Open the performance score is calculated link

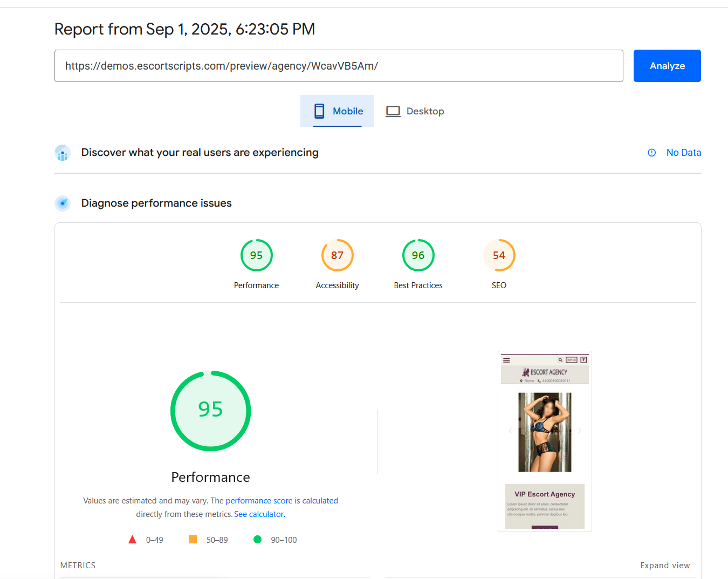pyautogui.click(x=282, y=501)
